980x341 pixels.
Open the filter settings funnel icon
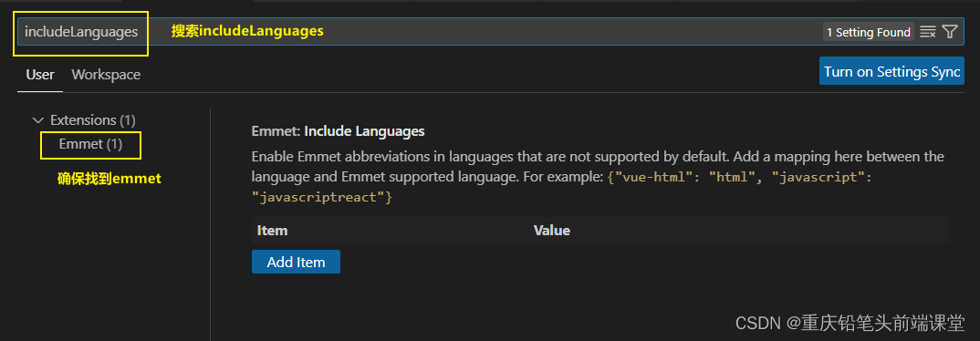pyautogui.click(x=949, y=32)
